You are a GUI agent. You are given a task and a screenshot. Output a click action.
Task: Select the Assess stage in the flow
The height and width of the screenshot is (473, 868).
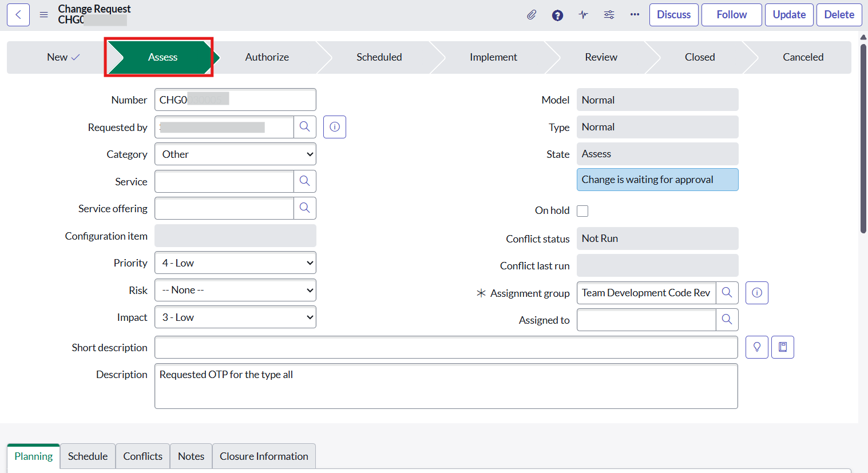click(162, 57)
